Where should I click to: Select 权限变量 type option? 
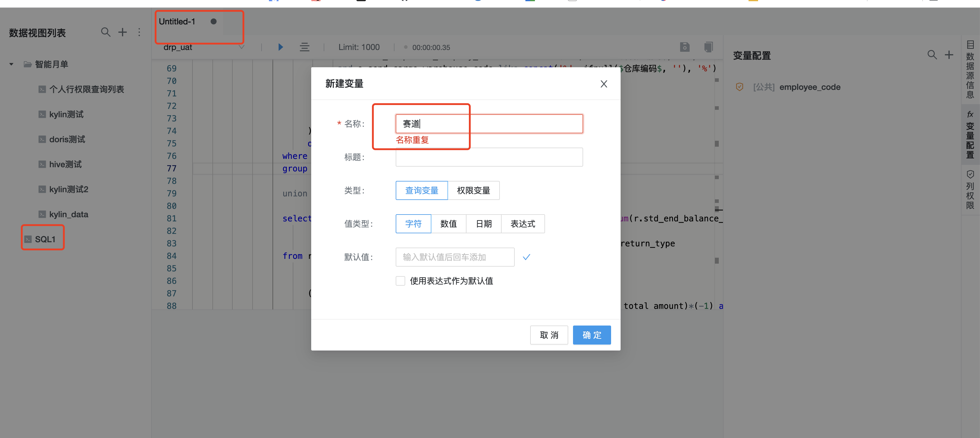(x=474, y=190)
